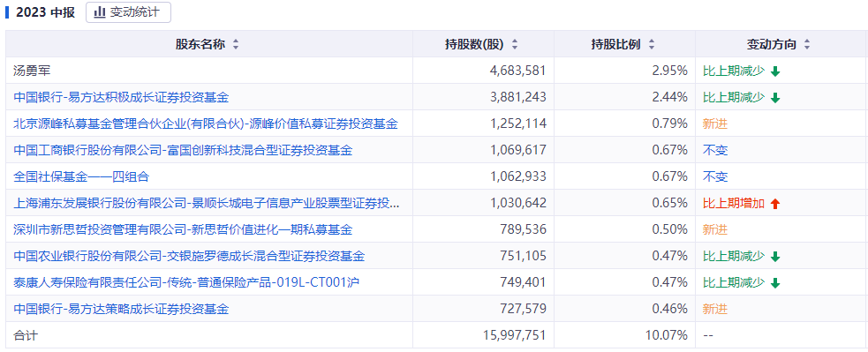Screen dimensions: 868x352
Task: Open 上海浦东发展银行-景顺长城电子信息 fund link
Action: click(206, 204)
